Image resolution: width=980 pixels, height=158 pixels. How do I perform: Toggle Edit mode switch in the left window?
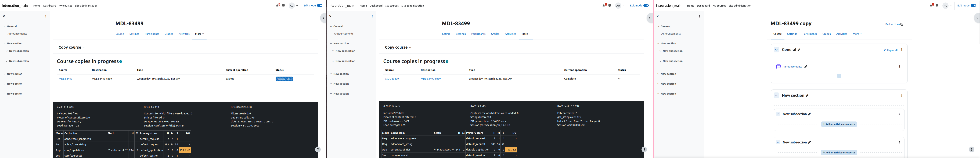pyautogui.click(x=320, y=6)
